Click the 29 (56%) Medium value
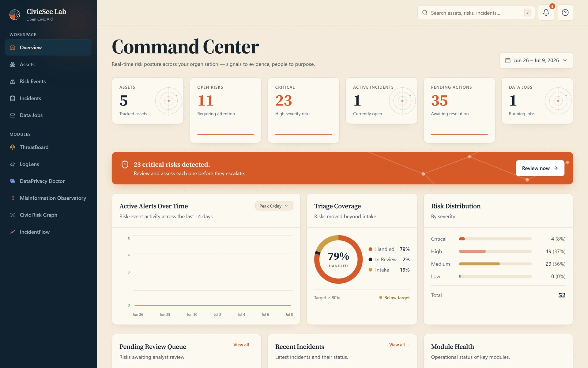 [x=555, y=264]
